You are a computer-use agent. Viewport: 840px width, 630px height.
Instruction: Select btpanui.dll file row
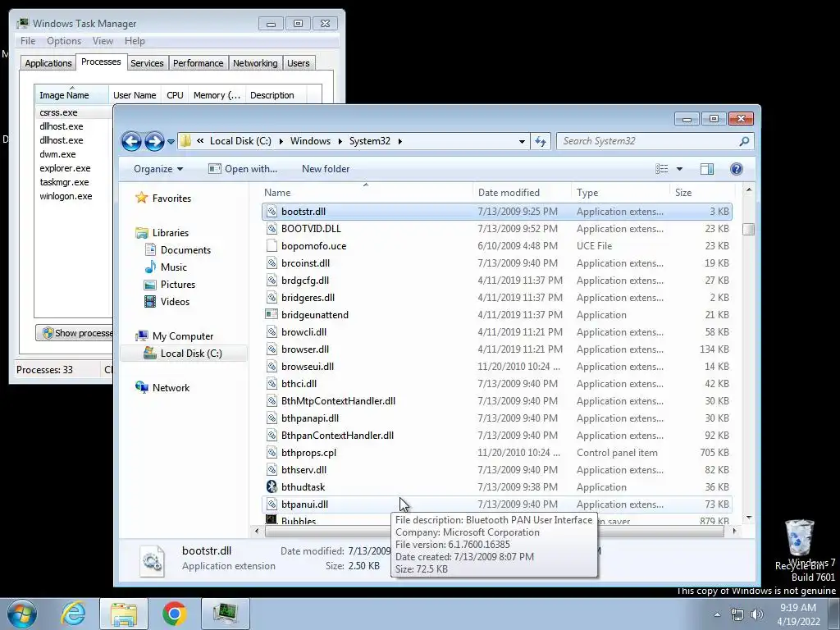pos(496,504)
